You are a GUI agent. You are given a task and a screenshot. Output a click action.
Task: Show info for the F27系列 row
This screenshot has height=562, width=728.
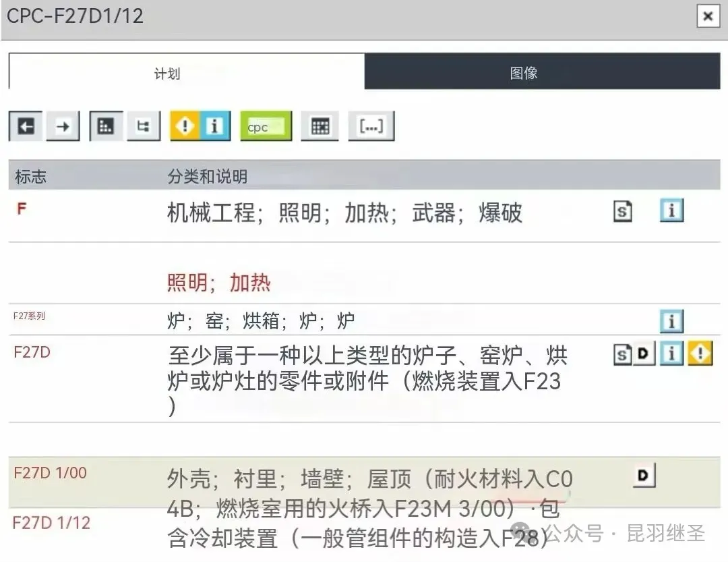click(671, 321)
